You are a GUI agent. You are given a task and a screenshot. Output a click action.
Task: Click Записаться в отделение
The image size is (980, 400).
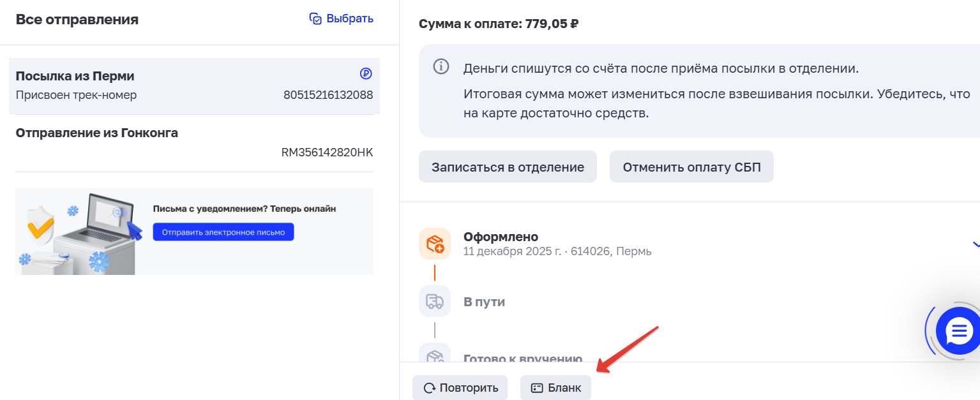point(508,167)
